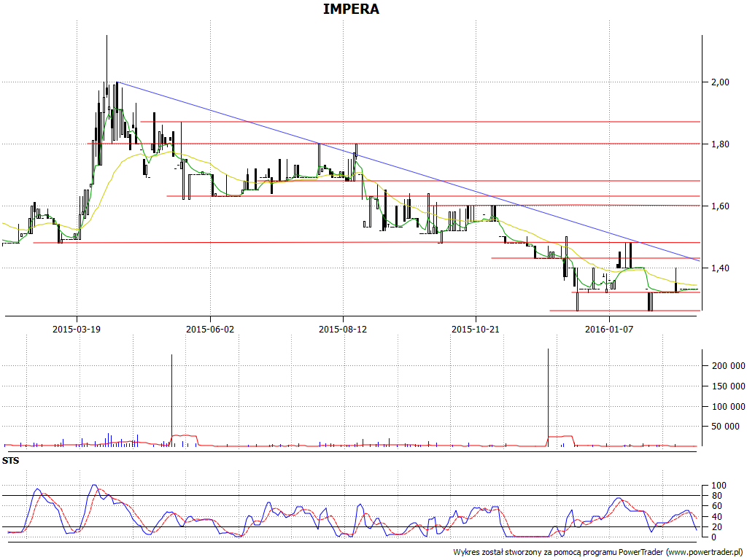Image resolution: width=747 pixels, height=560 pixels.
Task: Click the 80 level on STS axis
Action: pos(716,496)
